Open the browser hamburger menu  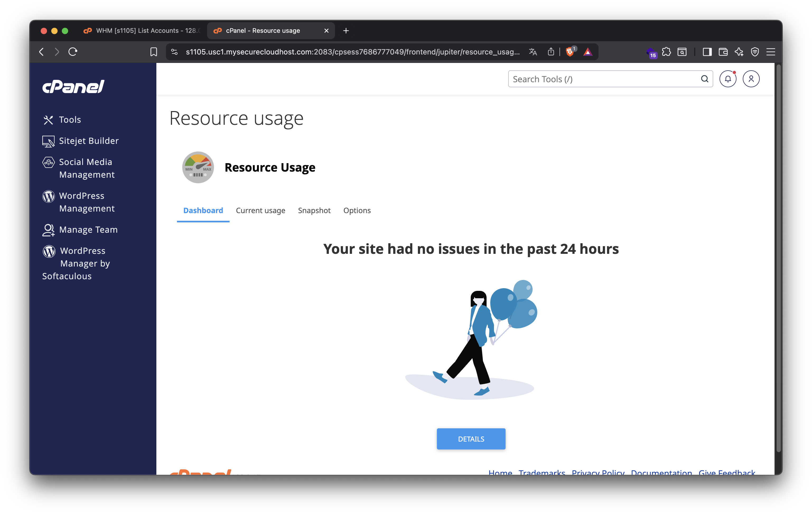pyautogui.click(x=771, y=52)
